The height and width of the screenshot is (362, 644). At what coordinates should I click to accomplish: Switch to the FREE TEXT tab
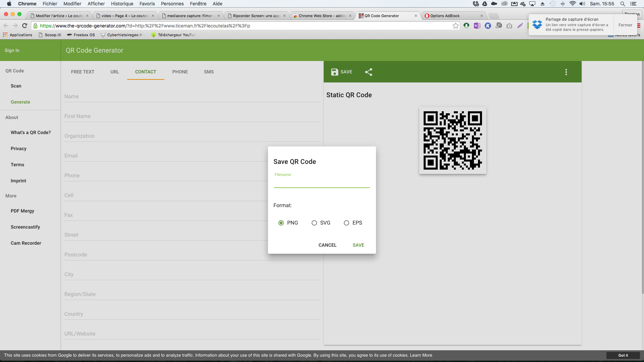click(83, 72)
